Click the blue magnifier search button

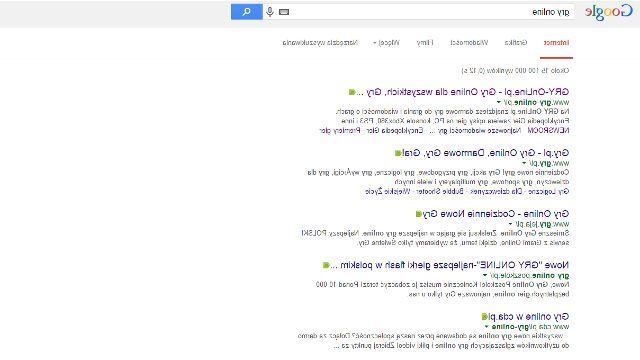tap(247, 12)
